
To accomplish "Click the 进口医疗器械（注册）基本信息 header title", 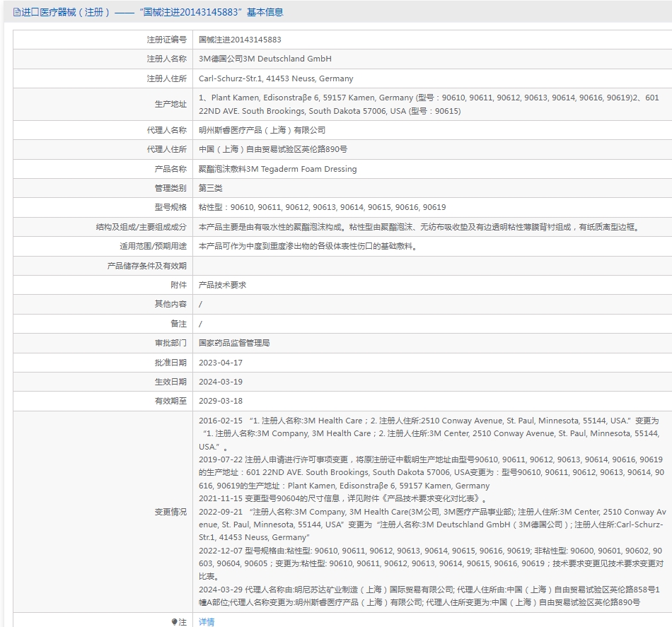I will (152, 13).
